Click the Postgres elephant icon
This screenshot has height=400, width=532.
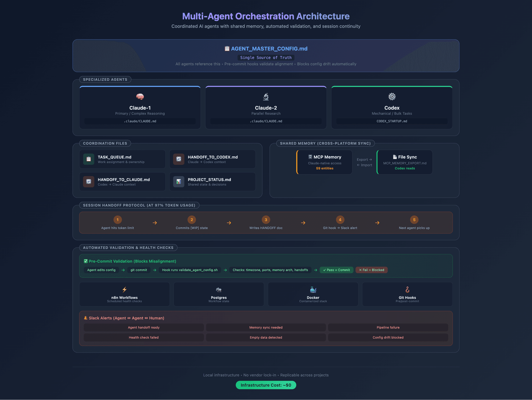(x=219, y=290)
